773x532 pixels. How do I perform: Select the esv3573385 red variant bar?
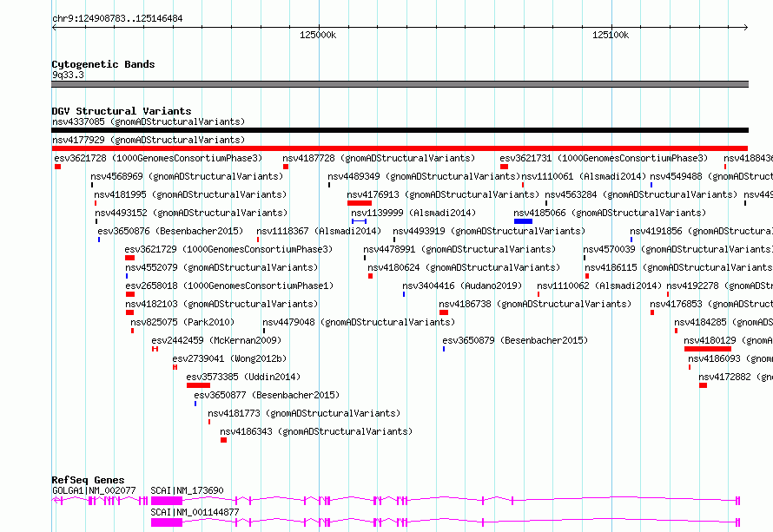[x=198, y=385]
